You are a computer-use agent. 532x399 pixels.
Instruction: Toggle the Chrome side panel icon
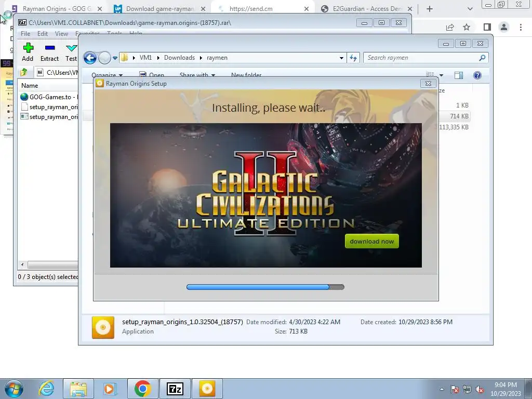coord(487,27)
